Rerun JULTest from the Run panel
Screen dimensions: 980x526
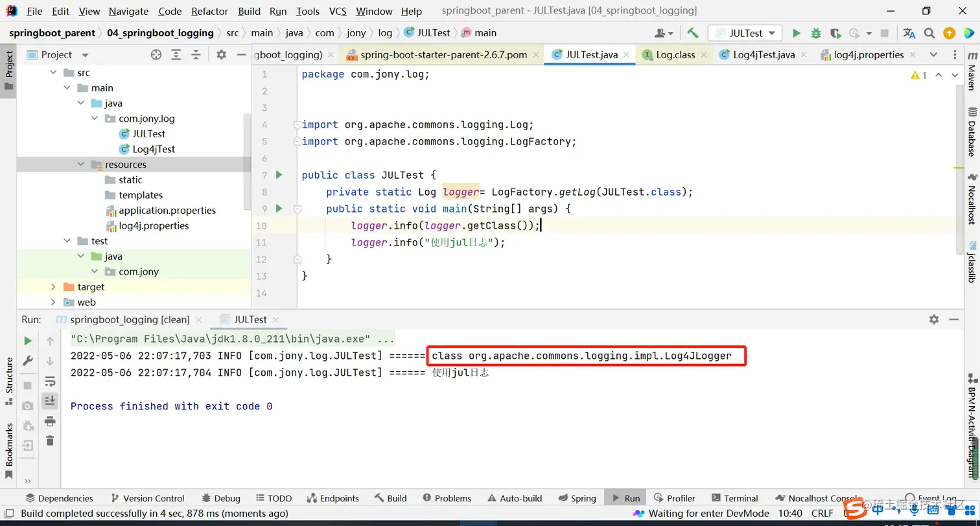point(28,341)
